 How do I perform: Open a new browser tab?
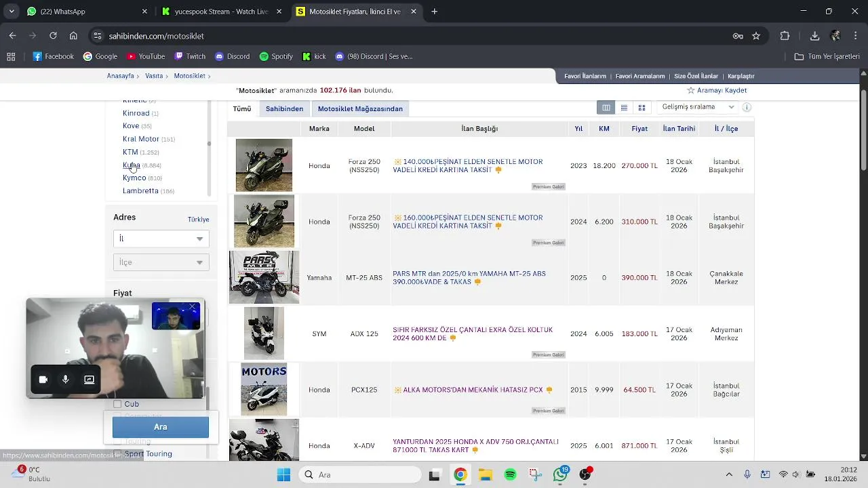tap(435, 12)
